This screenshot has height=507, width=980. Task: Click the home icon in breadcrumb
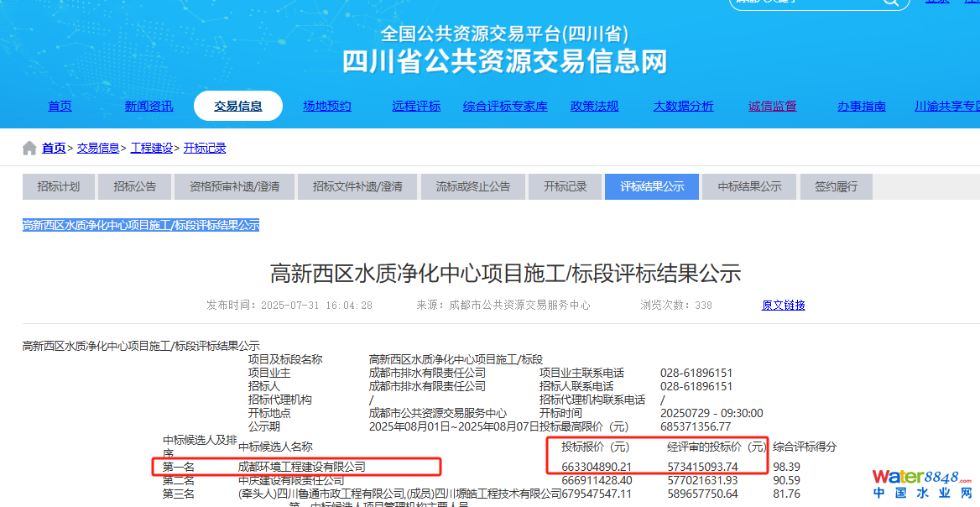[29, 149]
